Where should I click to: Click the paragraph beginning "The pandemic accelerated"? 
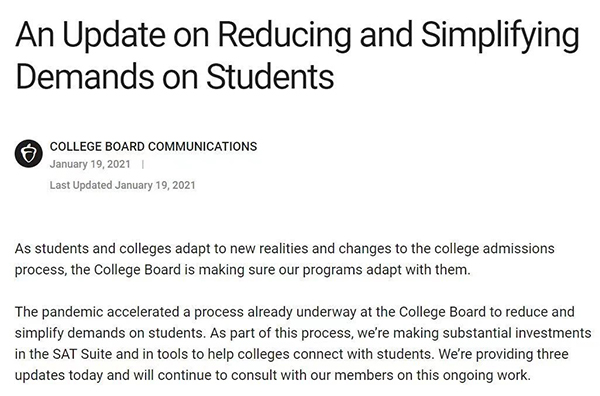point(303,343)
